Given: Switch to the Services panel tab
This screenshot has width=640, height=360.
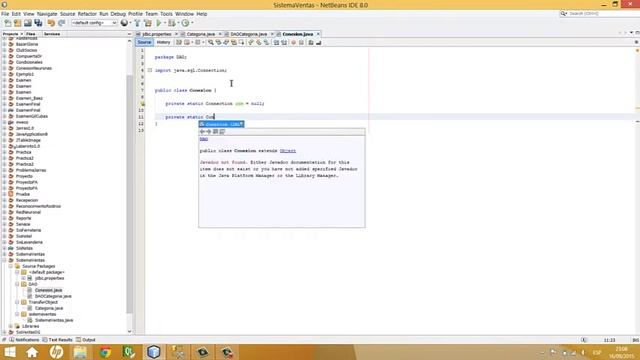Looking at the screenshot, I should point(52,34).
